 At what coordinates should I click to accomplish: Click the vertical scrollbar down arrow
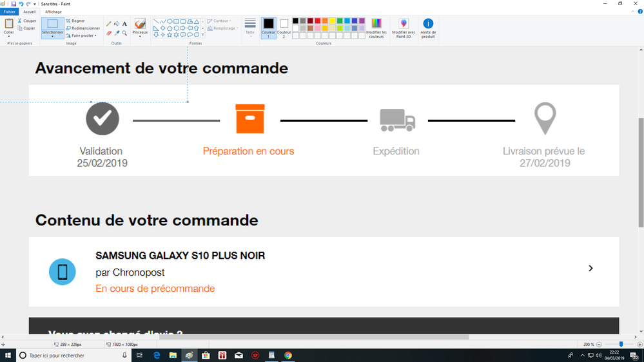641,332
